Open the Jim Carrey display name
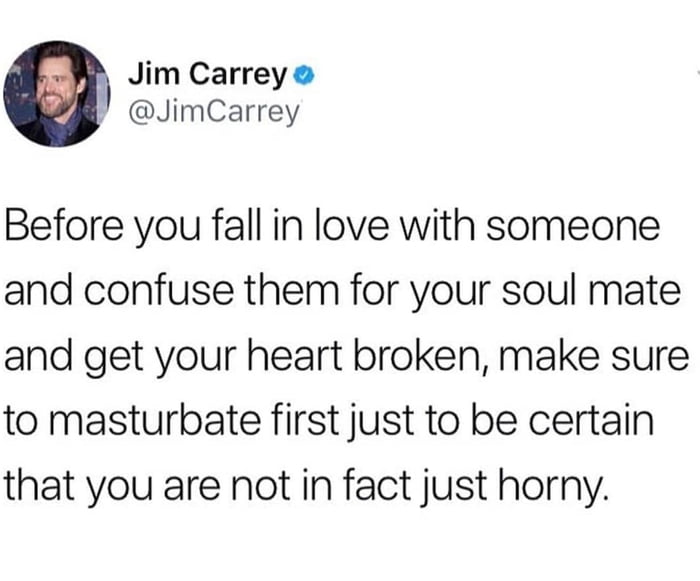The width and height of the screenshot is (700, 581). pos(208,74)
